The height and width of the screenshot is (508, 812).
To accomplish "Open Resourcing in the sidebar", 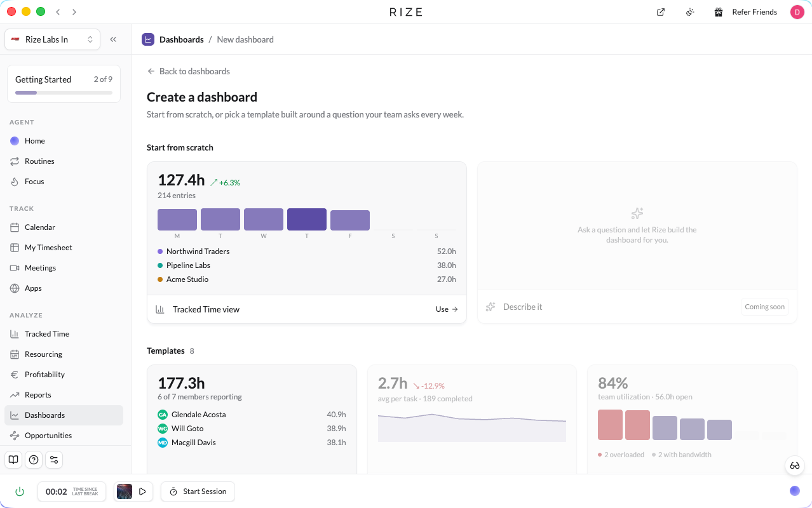I will (64, 354).
